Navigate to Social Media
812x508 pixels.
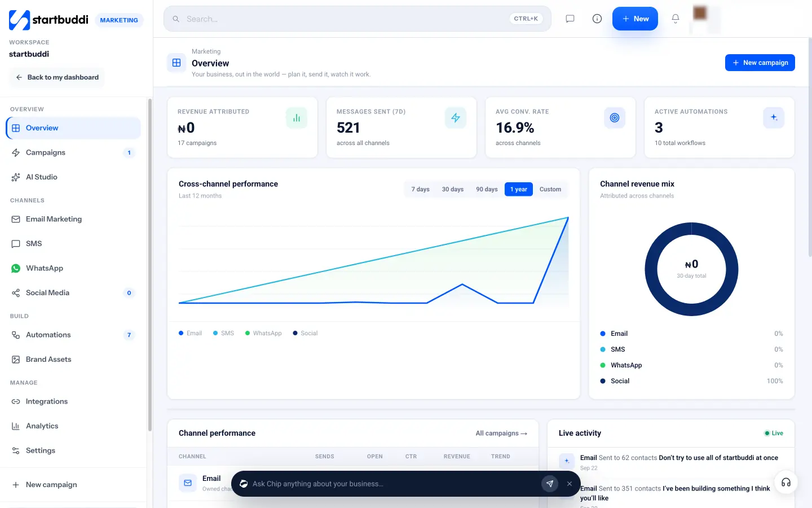coord(73,293)
